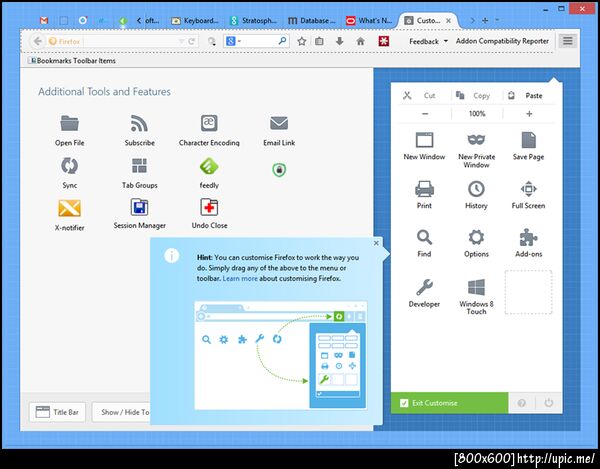Switch to the Stratosph... tab
This screenshot has width=600, height=469.
[x=254, y=20]
